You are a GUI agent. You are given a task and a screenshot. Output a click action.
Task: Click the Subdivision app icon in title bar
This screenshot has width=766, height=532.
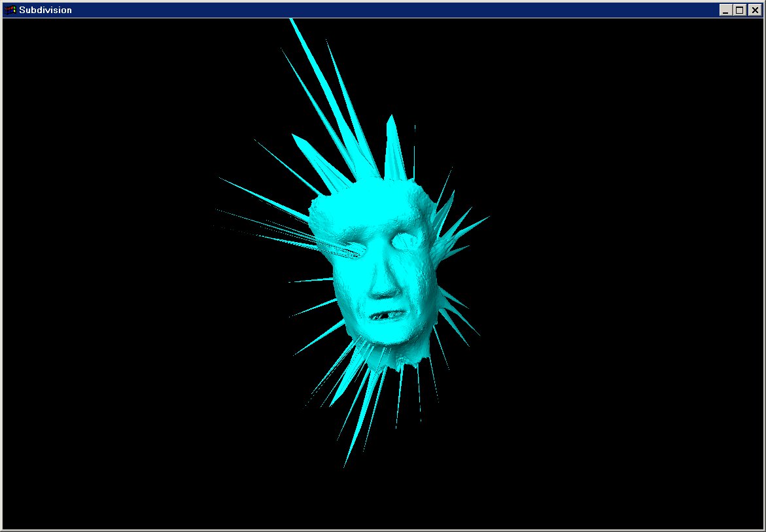pos(10,10)
